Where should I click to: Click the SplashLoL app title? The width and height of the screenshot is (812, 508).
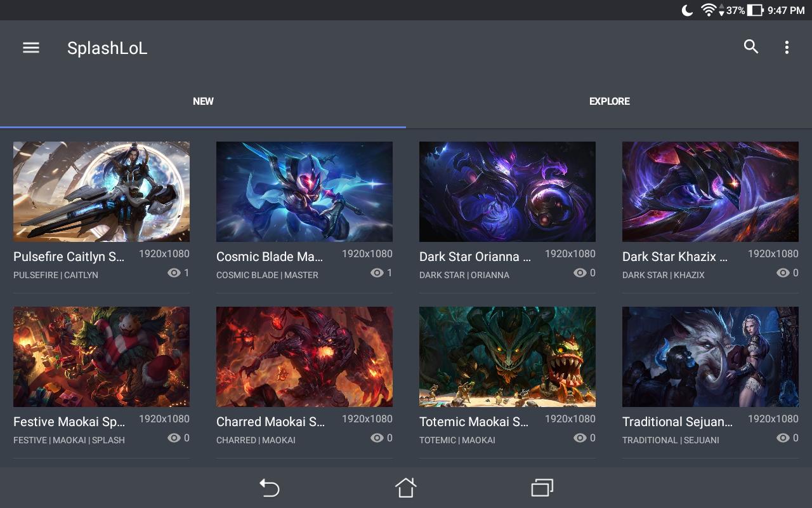tap(107, 48)
